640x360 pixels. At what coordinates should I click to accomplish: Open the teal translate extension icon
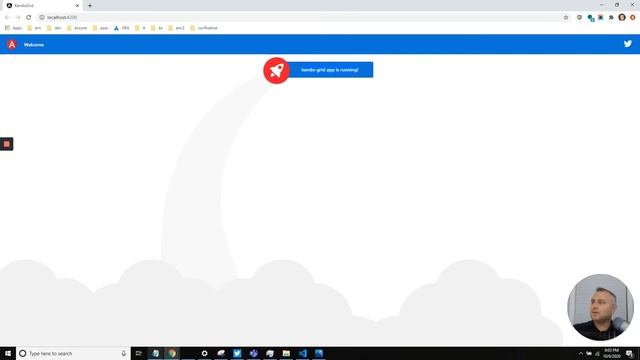coord(590,18)
